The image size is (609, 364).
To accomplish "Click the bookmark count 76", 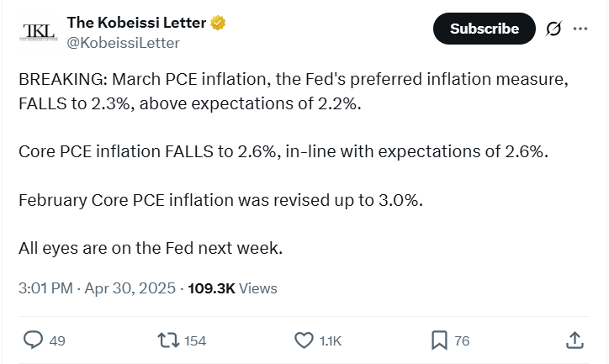I will (462, 340).
